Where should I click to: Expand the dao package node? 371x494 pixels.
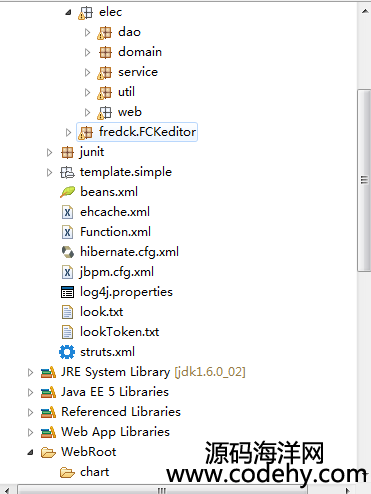coord(87,32)
